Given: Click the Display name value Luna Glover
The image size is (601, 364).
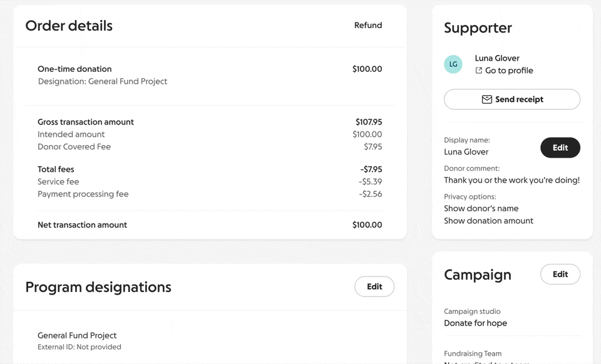Looking at the screenshot, I should click(x=466, y=151).
